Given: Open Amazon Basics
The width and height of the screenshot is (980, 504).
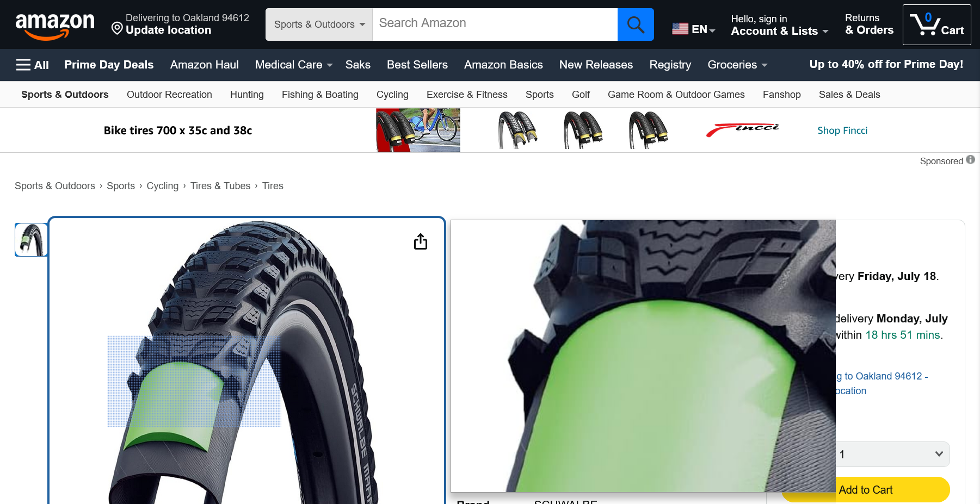Looking at the screenshot, I should 503,65.
